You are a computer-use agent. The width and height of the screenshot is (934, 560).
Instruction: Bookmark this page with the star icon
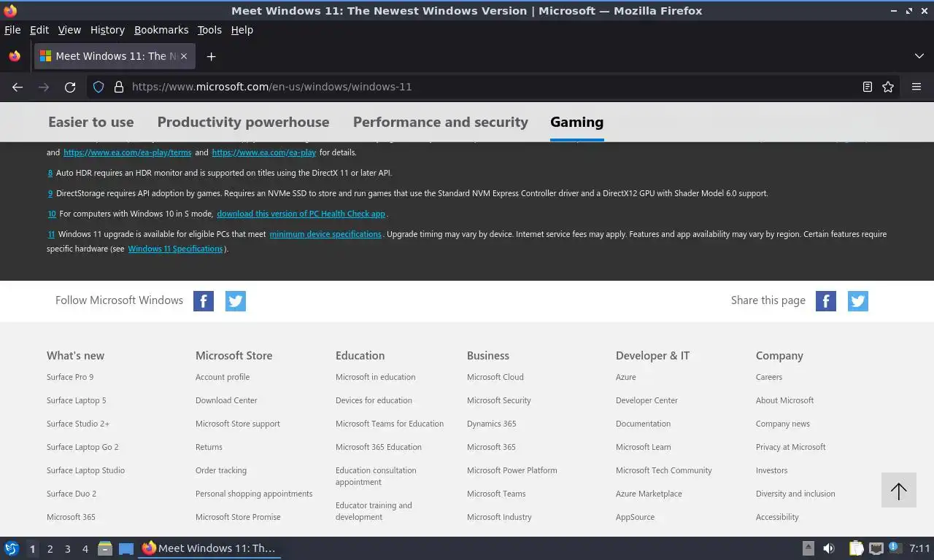(x=888, y=87)
